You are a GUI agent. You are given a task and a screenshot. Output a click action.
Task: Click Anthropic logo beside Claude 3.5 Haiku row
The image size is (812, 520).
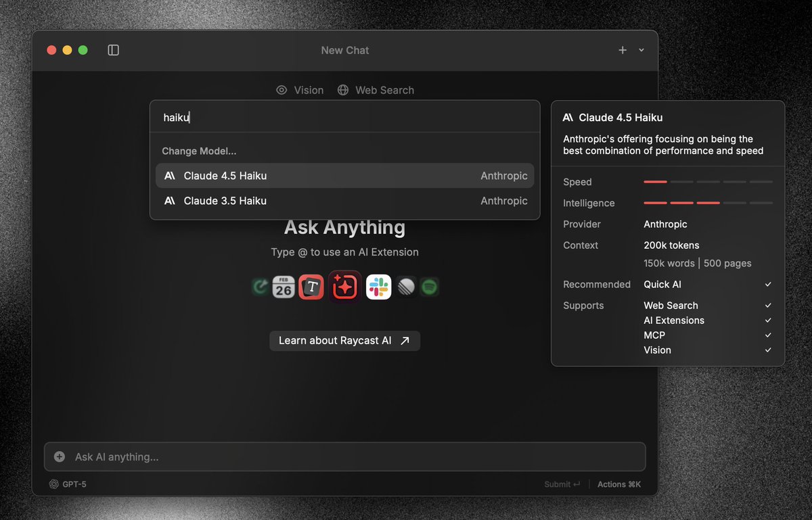pyautogui.click(x=170, y=201)
